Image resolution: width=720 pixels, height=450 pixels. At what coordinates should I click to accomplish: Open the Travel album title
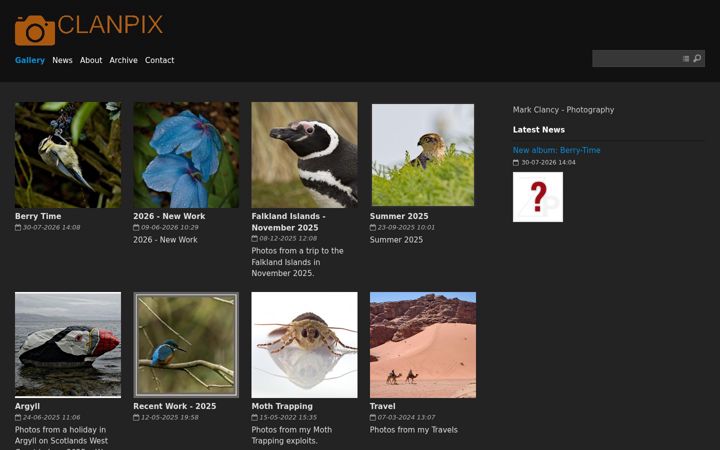point(382,406)
